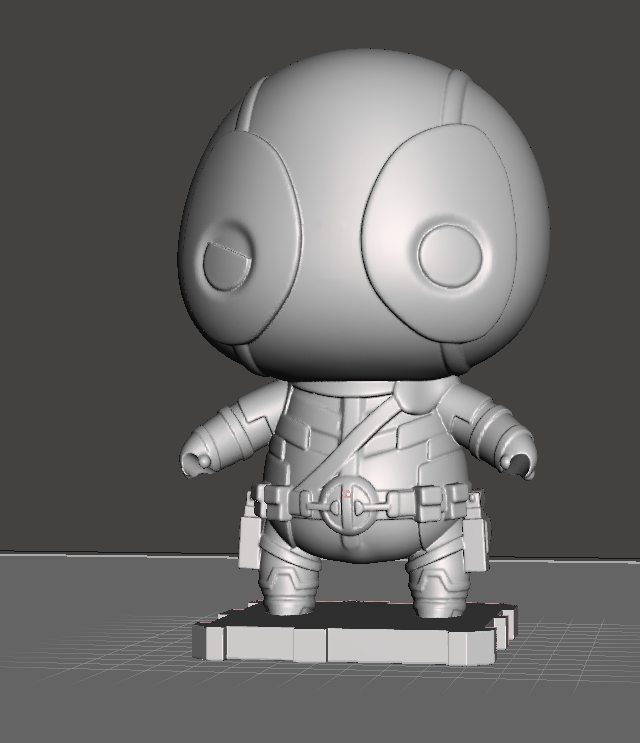Select the chibi figure's large round head
640x743 pixels.
363,216
